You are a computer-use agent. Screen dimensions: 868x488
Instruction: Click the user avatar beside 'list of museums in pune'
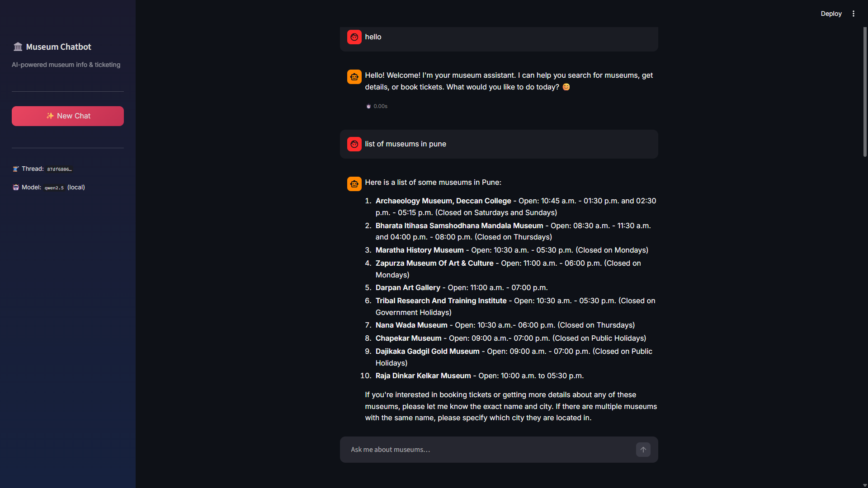354,144
